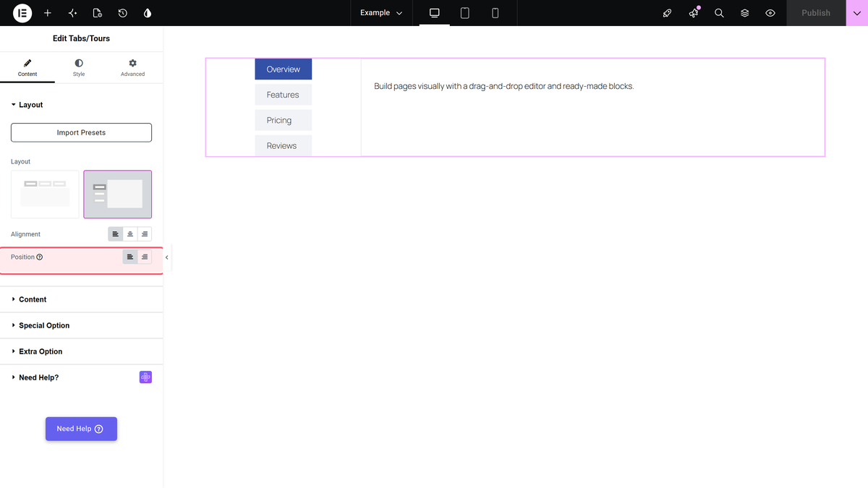868x488 pixels.
Task: Open the Structure layers icon
Action: (x=744, y=13)
